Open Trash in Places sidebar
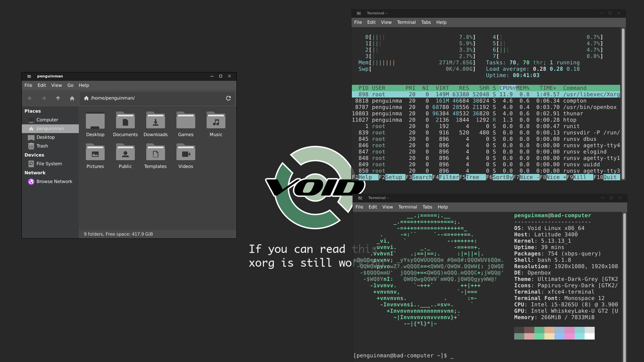This screenshot has height=362, width=644. point(50,146)
